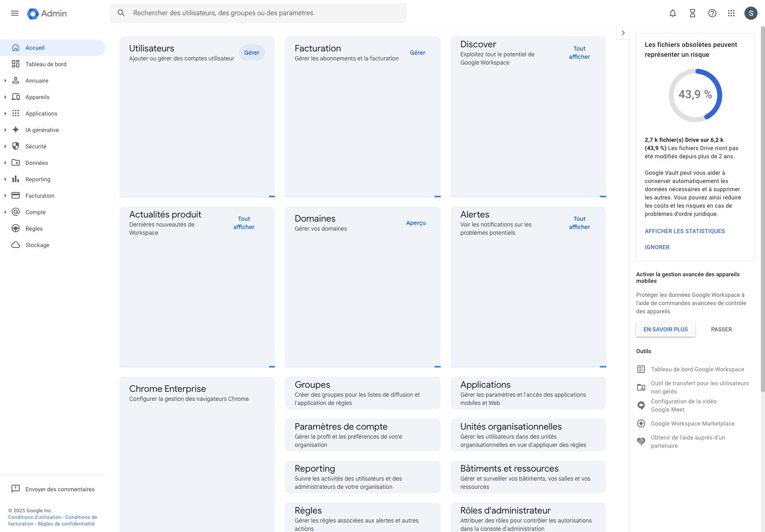Click Tout afficher on the Discover card
The width and height of the screenshot is (765, 532).
coord(579,53)
